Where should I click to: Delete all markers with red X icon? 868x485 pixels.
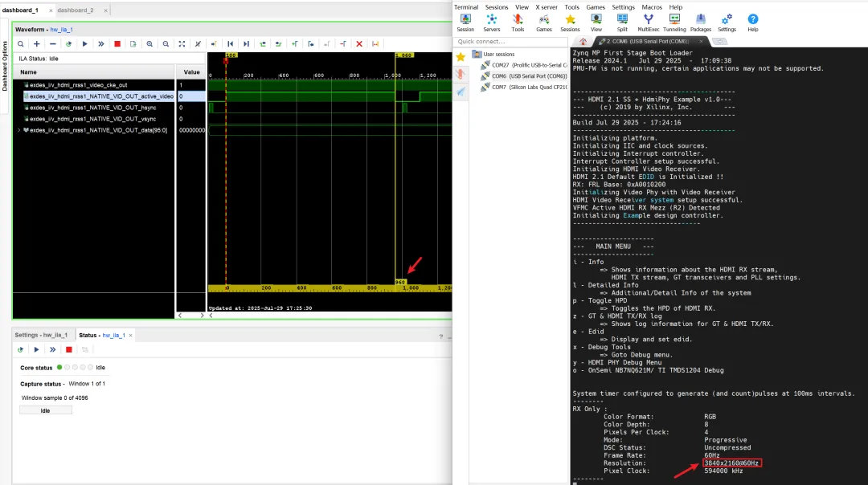pos(359,43)
